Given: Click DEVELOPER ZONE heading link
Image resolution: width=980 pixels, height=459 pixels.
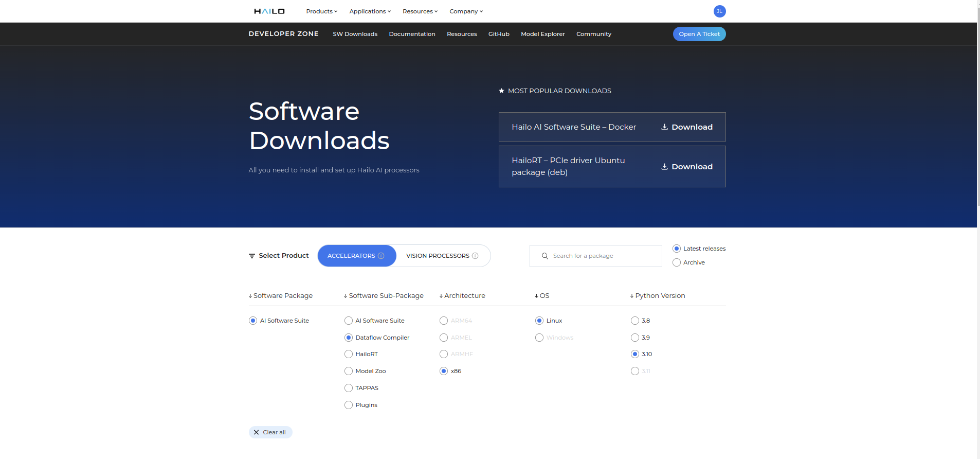Looking at the screenshot, I should pos(283,34).
